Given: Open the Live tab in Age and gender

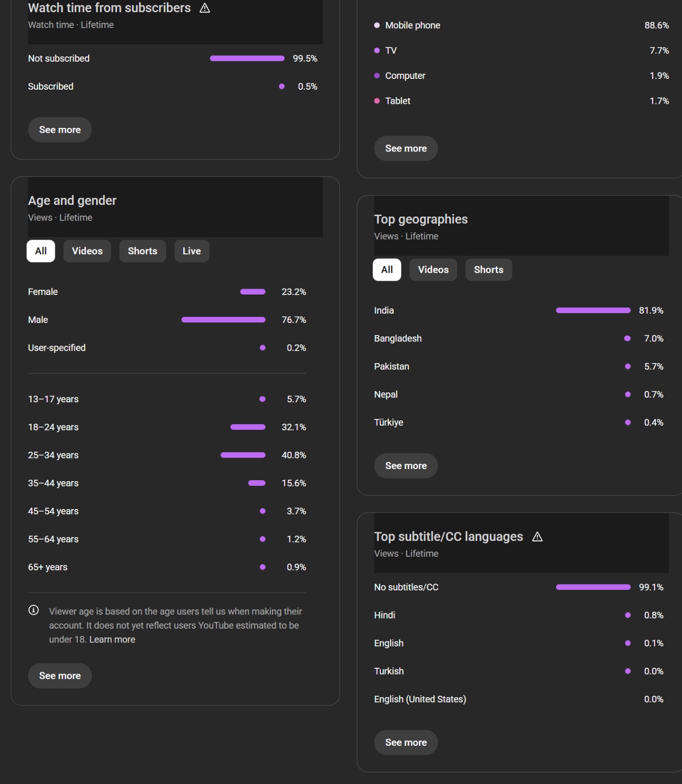Looking at the screenshot, I should (x=192, y=251).
